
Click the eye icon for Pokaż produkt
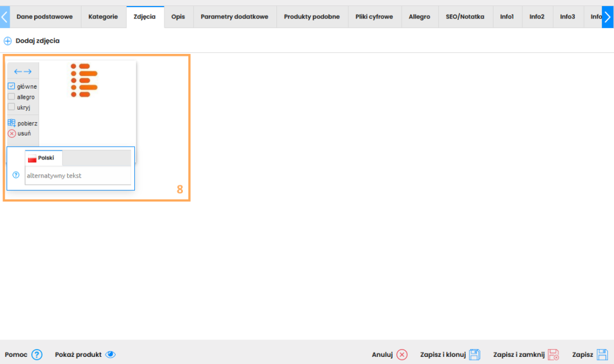[x=110, y=354]
